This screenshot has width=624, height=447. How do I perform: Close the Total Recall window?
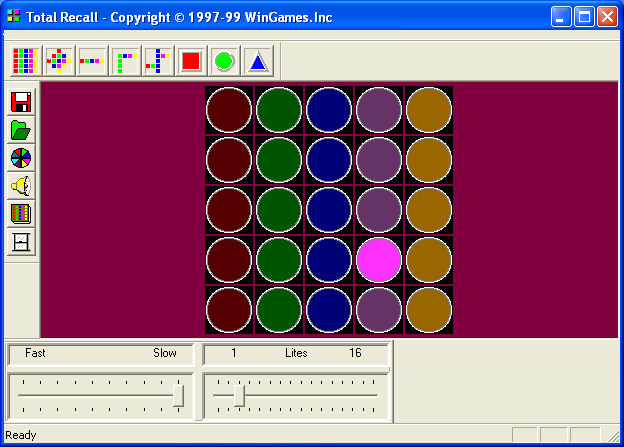[x=607, y=17]
